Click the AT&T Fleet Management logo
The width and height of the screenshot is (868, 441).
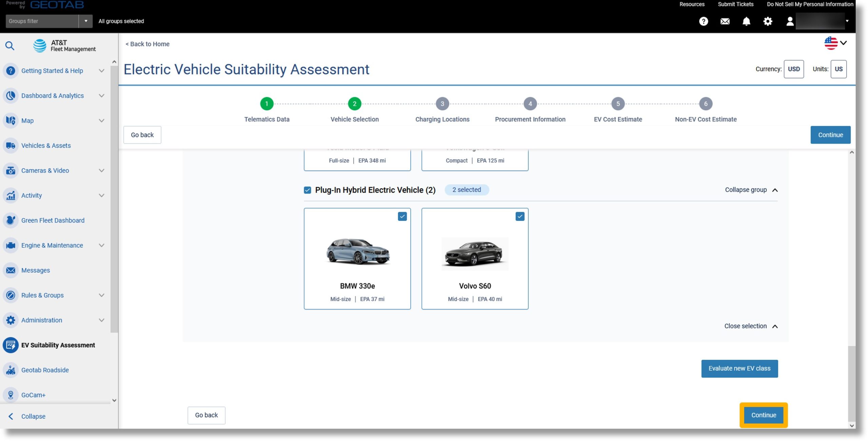[64, 46]
